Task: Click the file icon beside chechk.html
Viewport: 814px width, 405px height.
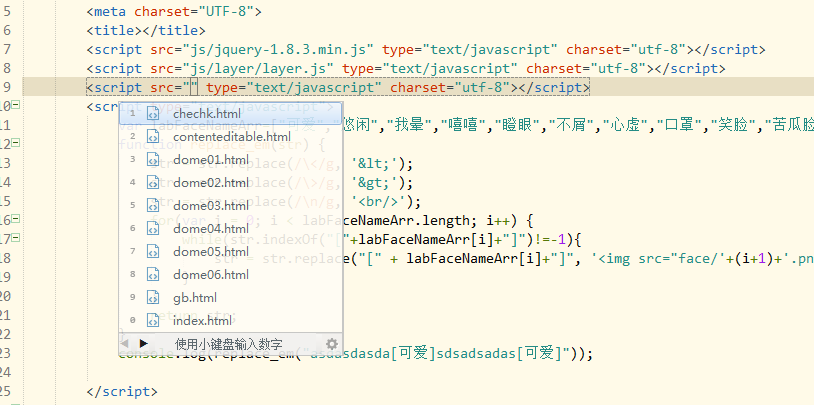Action: (x=153, y=113)
